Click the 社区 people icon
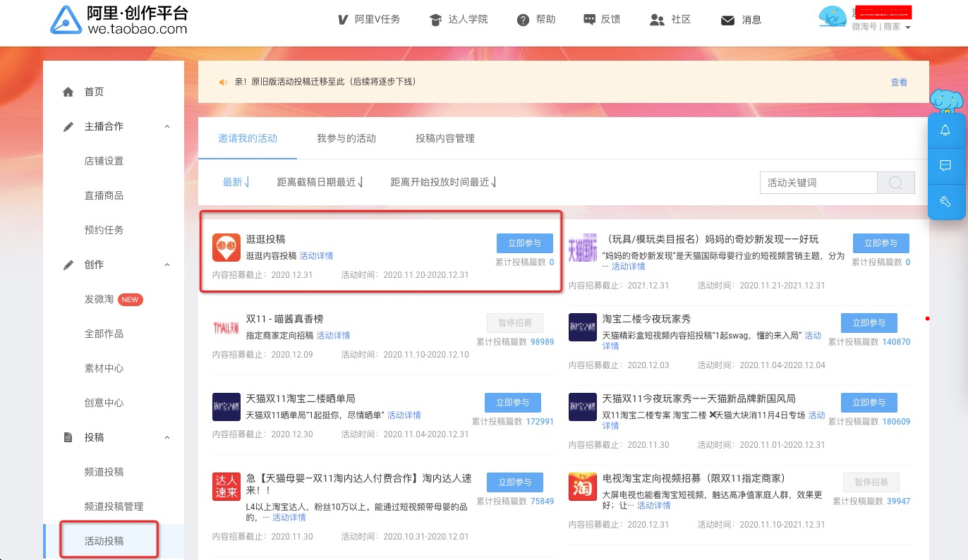Viewport: 968px width, 560px height. pyautogui.click(x=658, y=20)
